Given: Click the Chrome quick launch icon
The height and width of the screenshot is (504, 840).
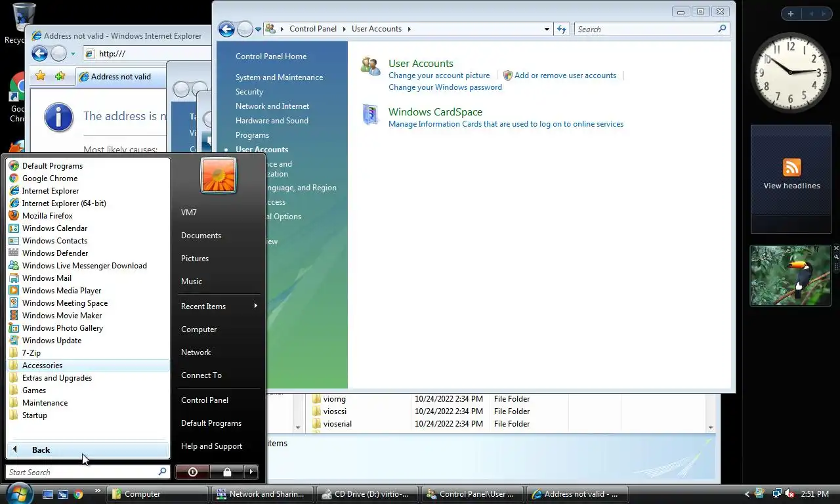Looking at the screenshot, I should click(x=78, y=494).
